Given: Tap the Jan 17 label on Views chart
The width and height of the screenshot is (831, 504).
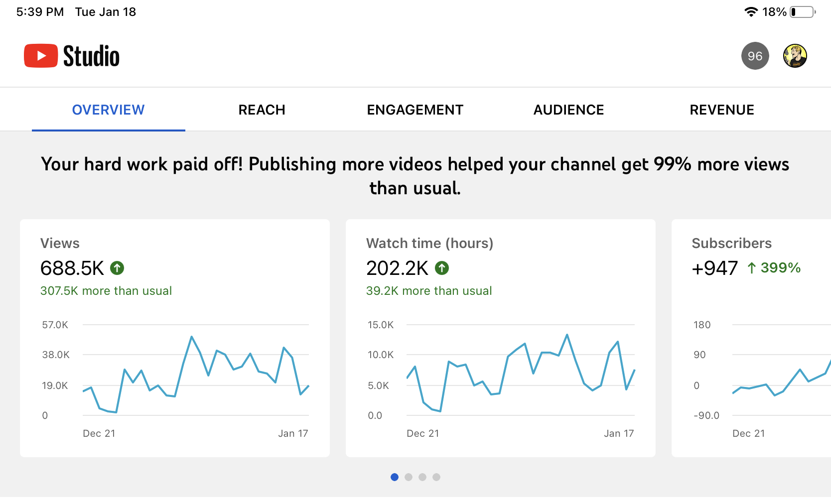Looking at the screenshot, I should [x=293, y=433].
